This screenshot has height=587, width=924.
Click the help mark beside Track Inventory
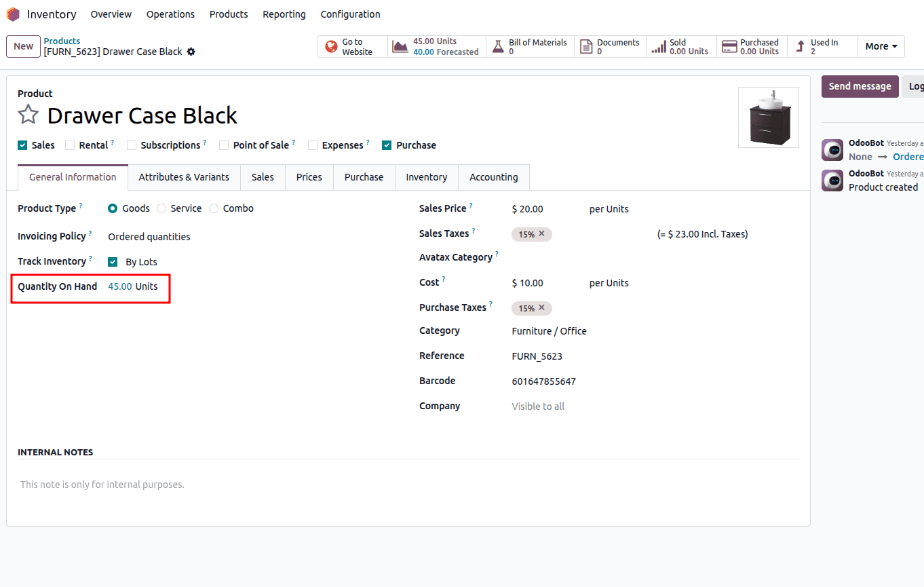(x=90, y=259)
